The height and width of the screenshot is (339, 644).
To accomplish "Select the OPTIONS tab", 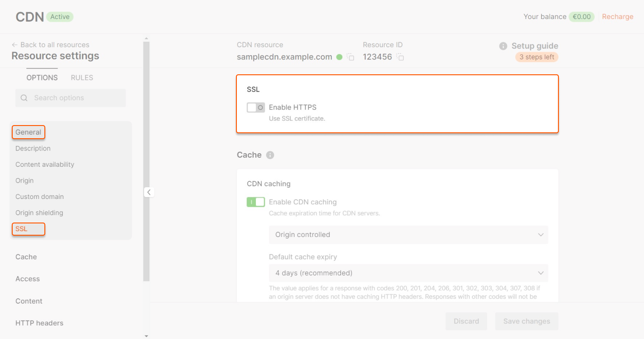I will pyautogui.click(x=42, y=77).
